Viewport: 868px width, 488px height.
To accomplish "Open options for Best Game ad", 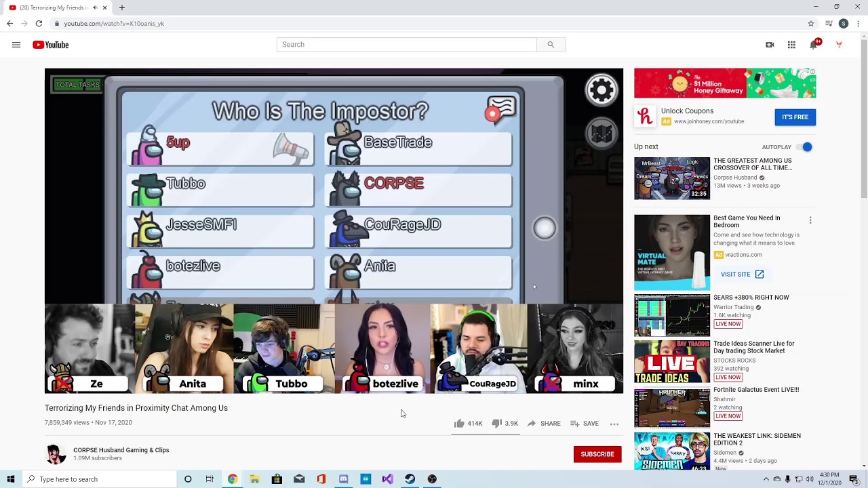I will 810,220.
